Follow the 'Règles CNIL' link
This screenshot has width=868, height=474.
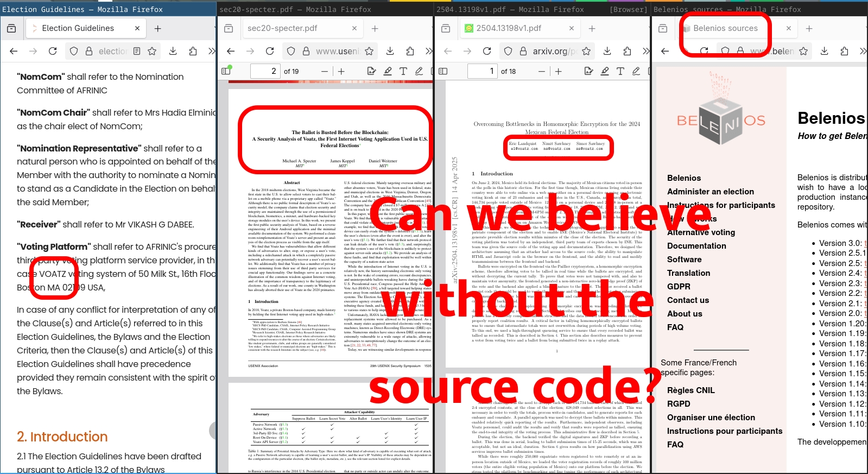[x=690, y=390]
